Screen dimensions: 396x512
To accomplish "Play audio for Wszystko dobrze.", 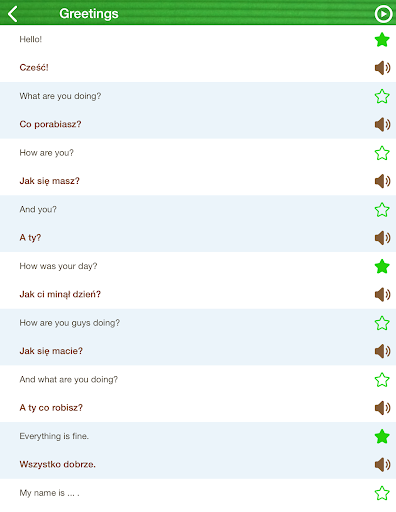I will coord(382,465).
